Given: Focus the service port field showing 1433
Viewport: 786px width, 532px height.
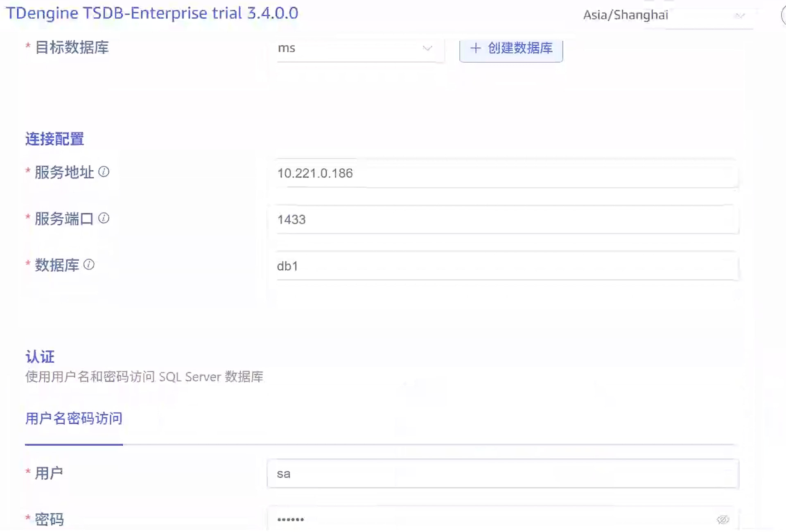Looking at the screenshot, I should [x=507, y=220].
